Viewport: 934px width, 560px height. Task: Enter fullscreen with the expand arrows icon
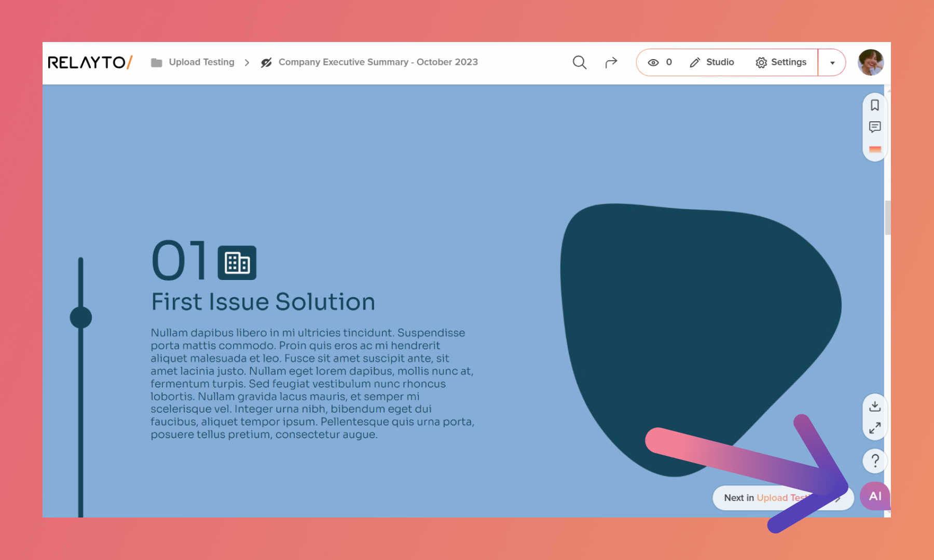[875, 428]
